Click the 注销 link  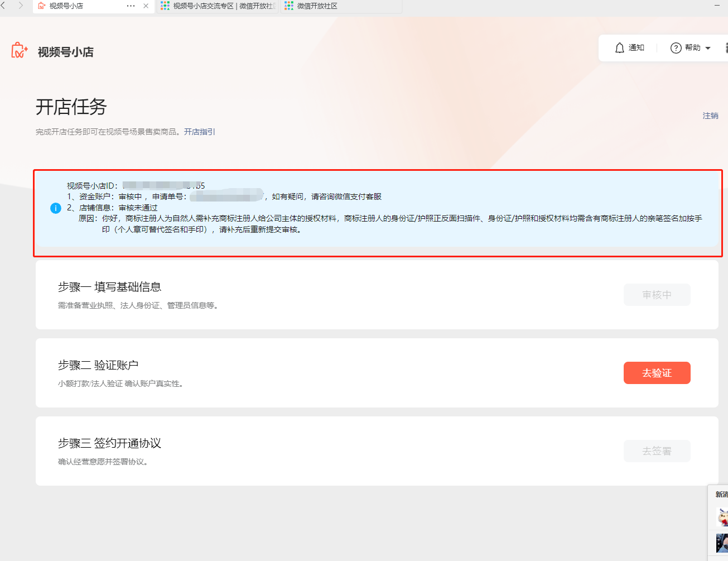click(710, 116)
